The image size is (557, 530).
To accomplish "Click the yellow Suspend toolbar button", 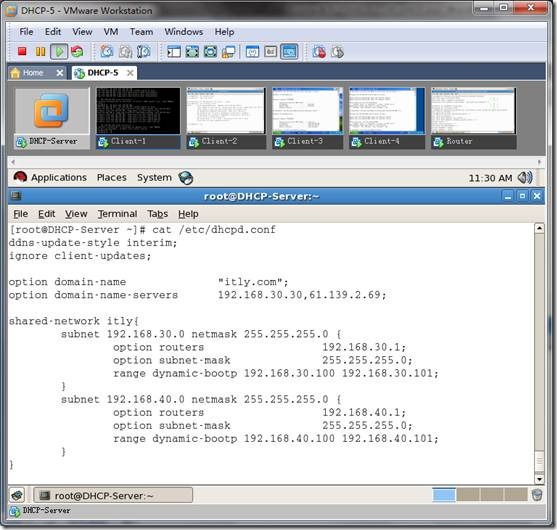I will coord(40,52).
